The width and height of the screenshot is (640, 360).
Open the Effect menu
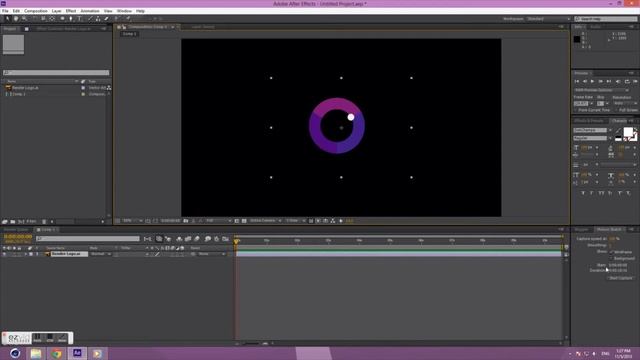(x=71, y=11)
